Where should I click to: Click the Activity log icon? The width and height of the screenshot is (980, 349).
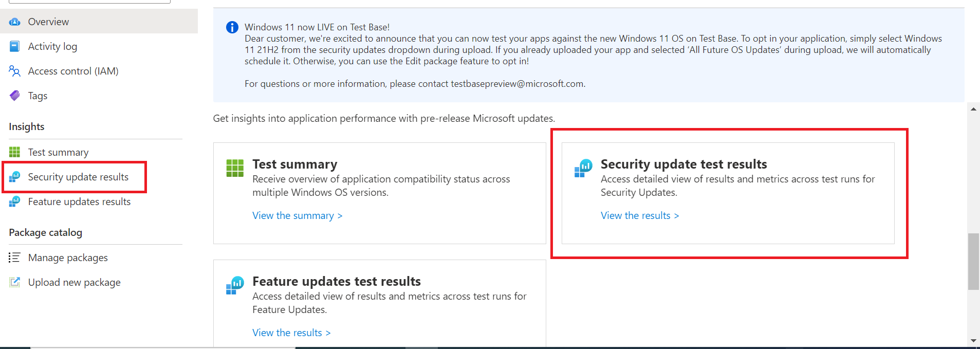click(x=15, y=46)
